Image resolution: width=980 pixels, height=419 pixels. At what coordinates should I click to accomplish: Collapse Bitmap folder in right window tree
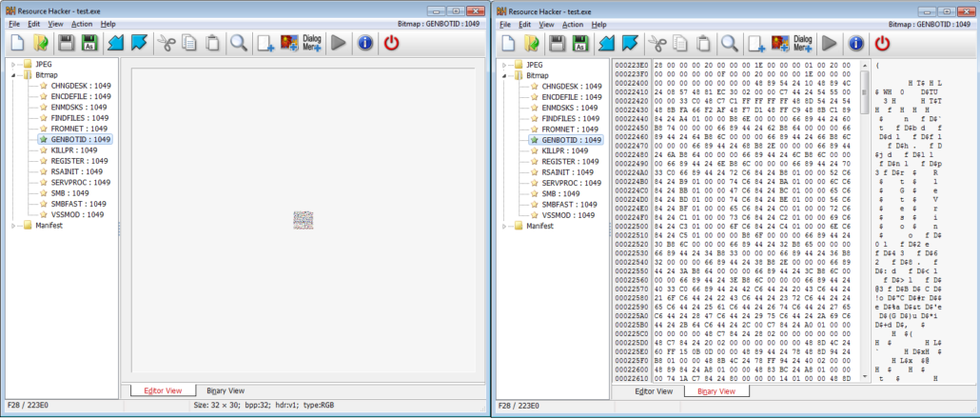point(503,75)
